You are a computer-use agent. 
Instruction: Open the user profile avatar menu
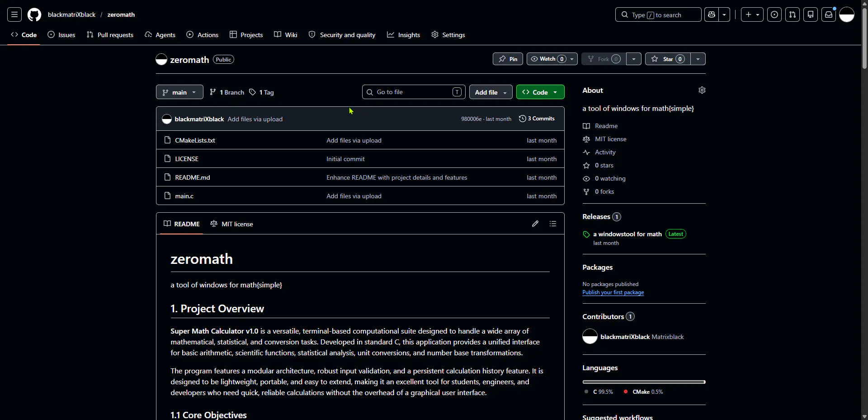coord(847,14)
